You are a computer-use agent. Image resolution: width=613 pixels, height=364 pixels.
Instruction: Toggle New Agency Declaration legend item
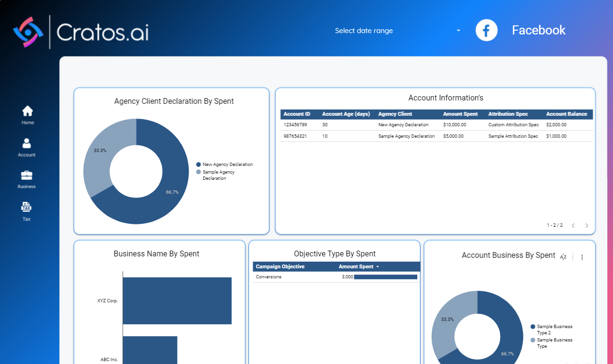pyautogui.click(x=224, y=165)
